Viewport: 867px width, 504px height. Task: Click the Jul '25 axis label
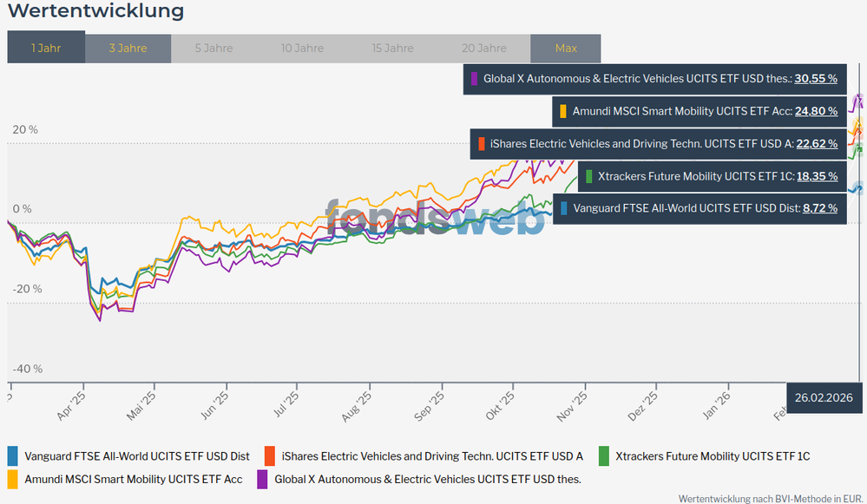286,406
